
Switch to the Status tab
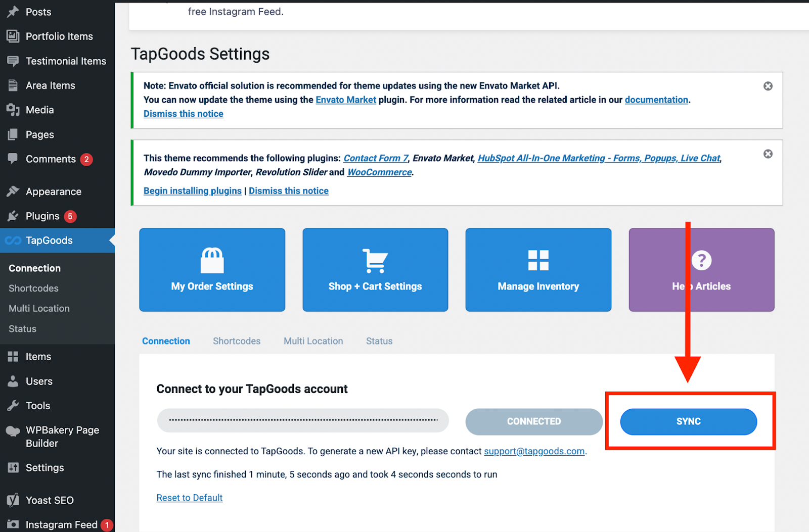coord(379,341)
